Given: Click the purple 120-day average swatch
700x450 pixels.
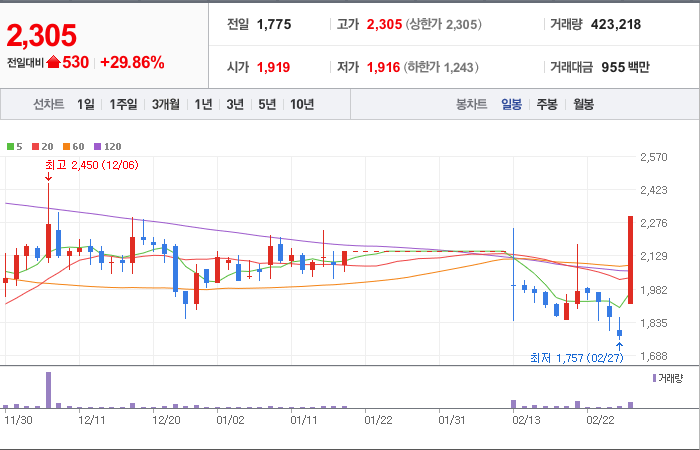Looking at the screenshot, I should [97, 146].
